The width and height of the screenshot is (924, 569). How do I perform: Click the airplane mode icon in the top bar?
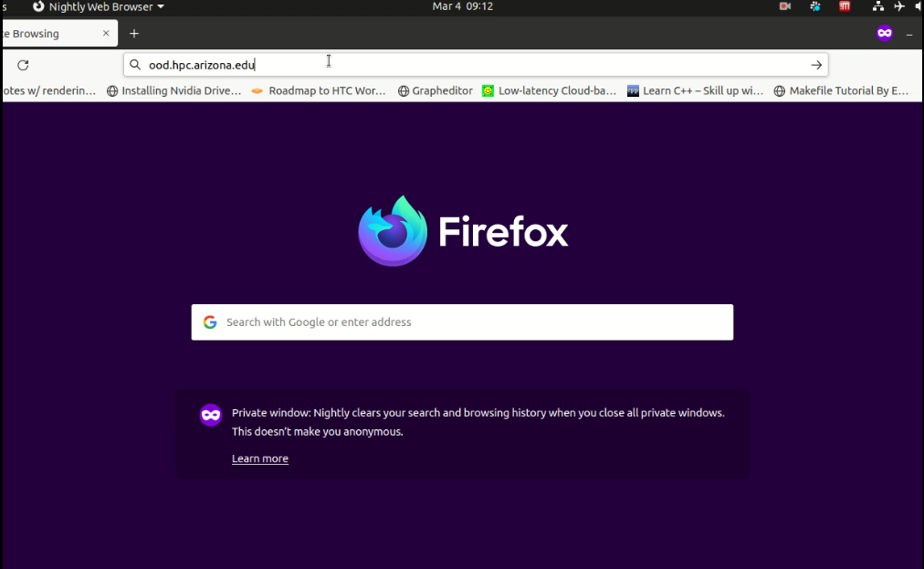coord(899,6)
